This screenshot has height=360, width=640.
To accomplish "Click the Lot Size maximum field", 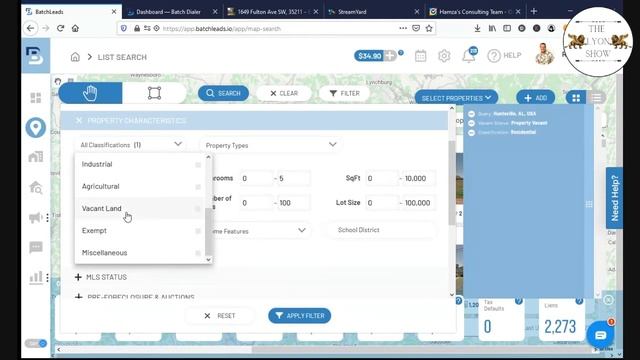I will coord(418,203).
